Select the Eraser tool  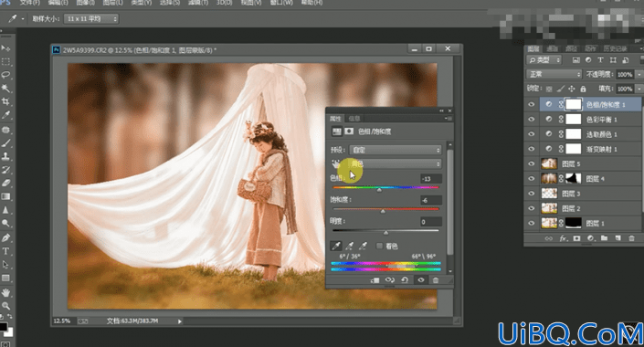[x=5, y=184]
